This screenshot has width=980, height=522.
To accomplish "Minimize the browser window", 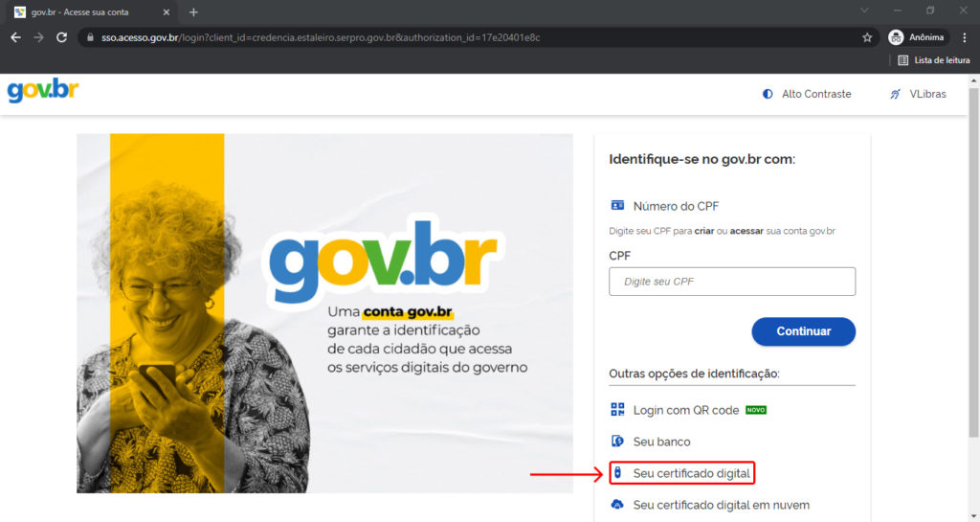I will pos(898,10).
